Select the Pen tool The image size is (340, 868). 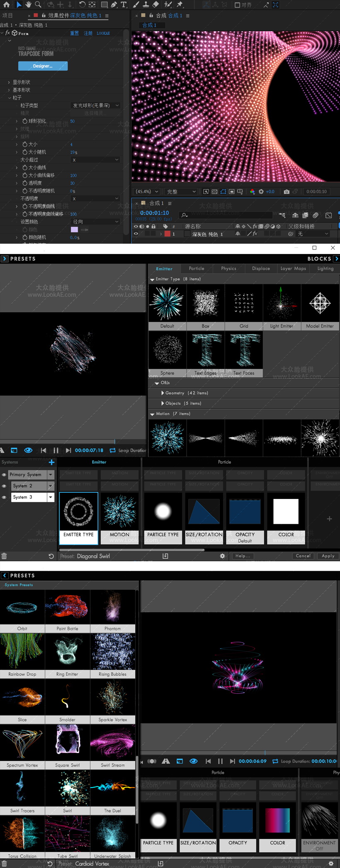pos(114,5)
